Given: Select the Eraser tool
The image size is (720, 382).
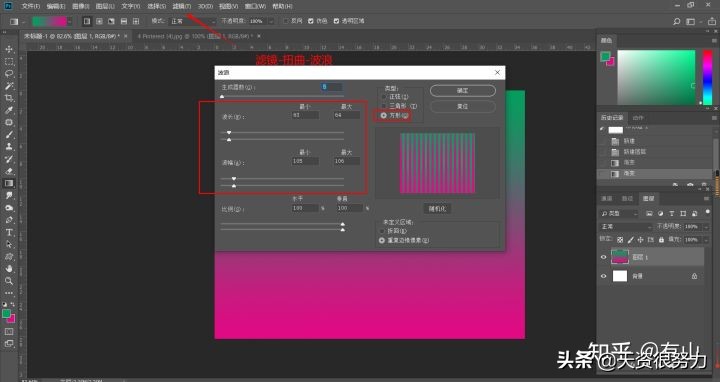Looking at the screenshot, I should click(x=9, y=171).
